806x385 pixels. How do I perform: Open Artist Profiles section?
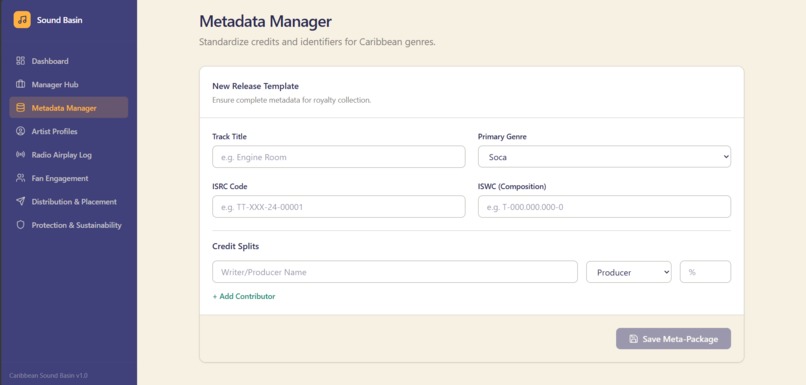click(x=68, y=131)
